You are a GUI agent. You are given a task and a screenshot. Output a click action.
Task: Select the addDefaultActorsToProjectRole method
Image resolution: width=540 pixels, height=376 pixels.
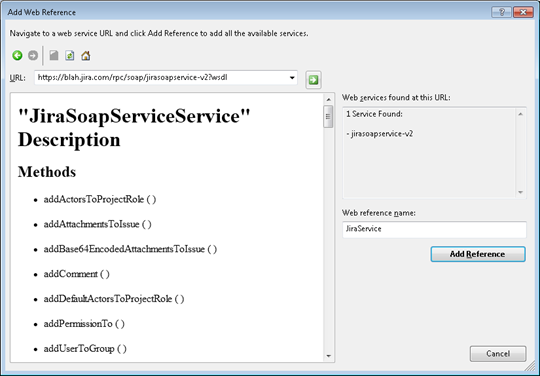(x=114, y=299)
